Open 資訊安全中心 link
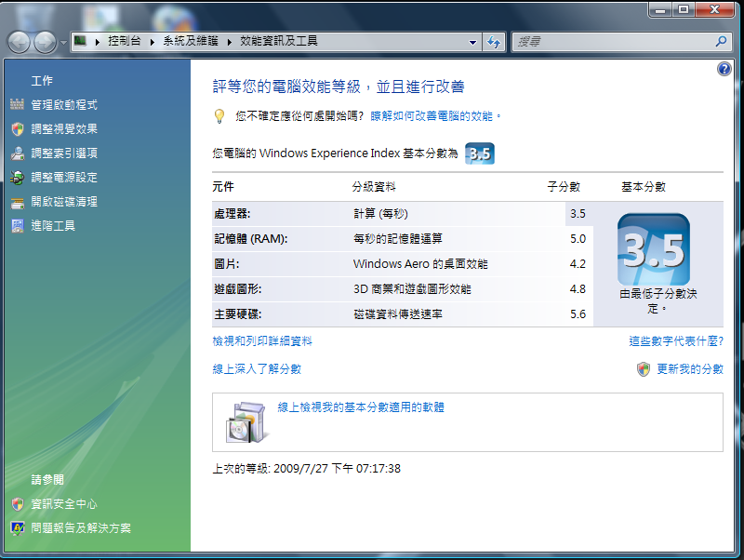 tap(64, 504)
